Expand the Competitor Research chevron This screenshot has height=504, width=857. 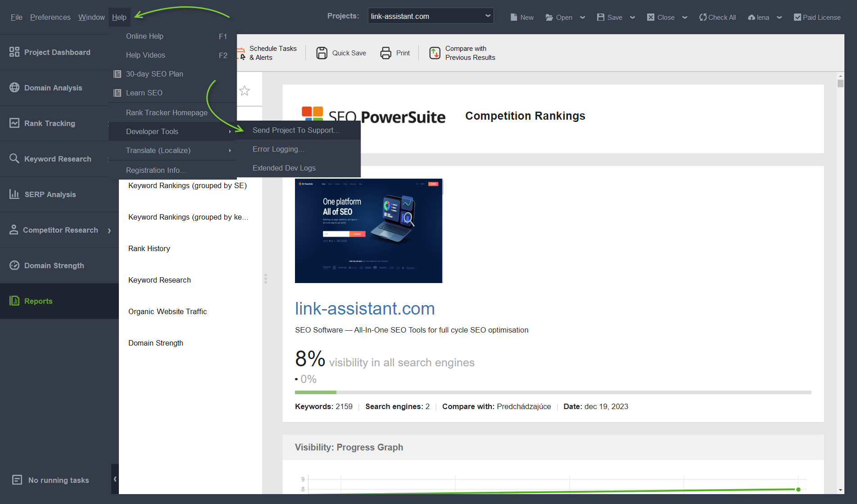pyautogui.click(x=109, y=230)
